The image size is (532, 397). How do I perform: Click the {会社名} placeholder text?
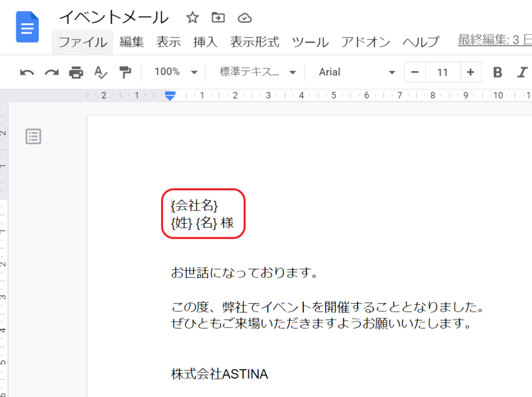coord(194,206)
